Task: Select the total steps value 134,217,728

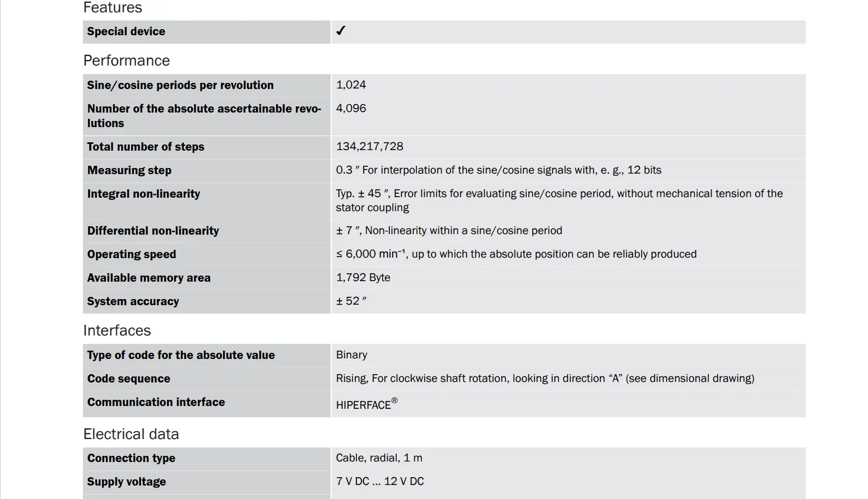Action: point(370,147)
